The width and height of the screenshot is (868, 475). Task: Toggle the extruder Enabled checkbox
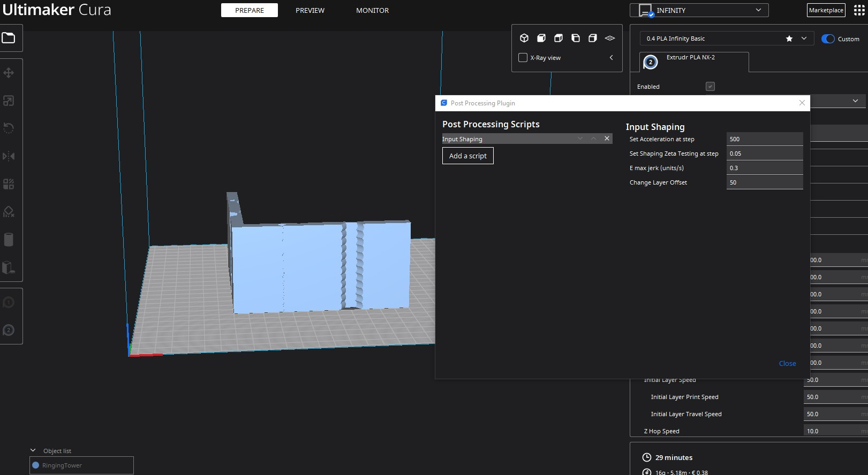(710, 87)
